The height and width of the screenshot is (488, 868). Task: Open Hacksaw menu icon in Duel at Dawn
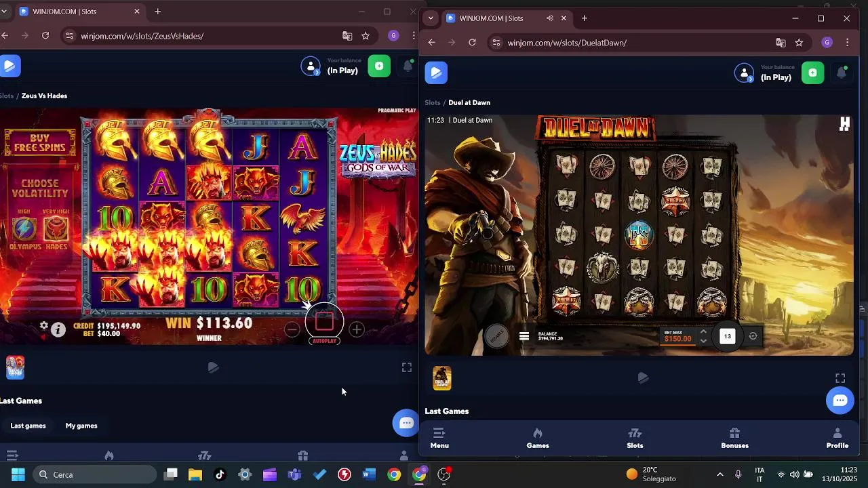click(844, 124)
